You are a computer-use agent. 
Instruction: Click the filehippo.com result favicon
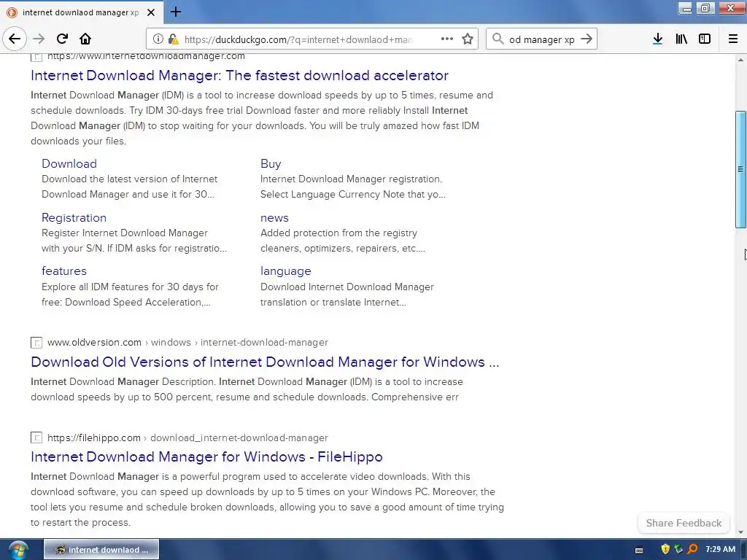point(36,437)
